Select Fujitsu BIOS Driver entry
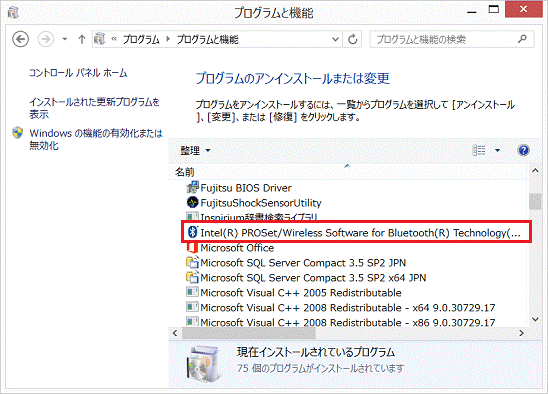 pyautogui.click(x=246, y=188)
